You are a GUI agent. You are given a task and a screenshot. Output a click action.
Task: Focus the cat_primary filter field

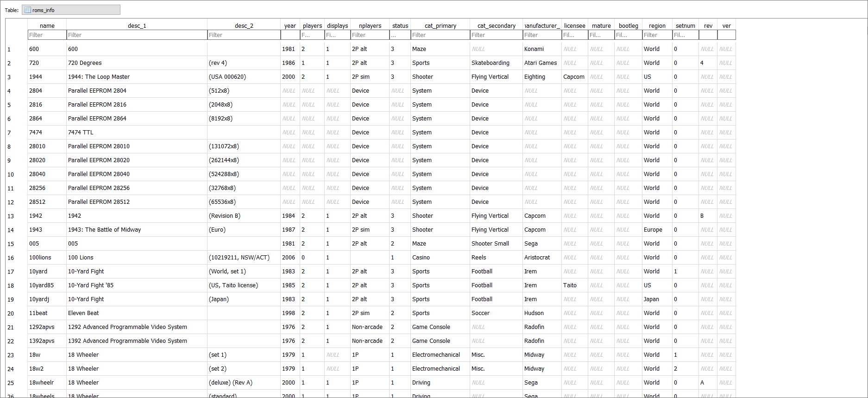coord(440,35)
